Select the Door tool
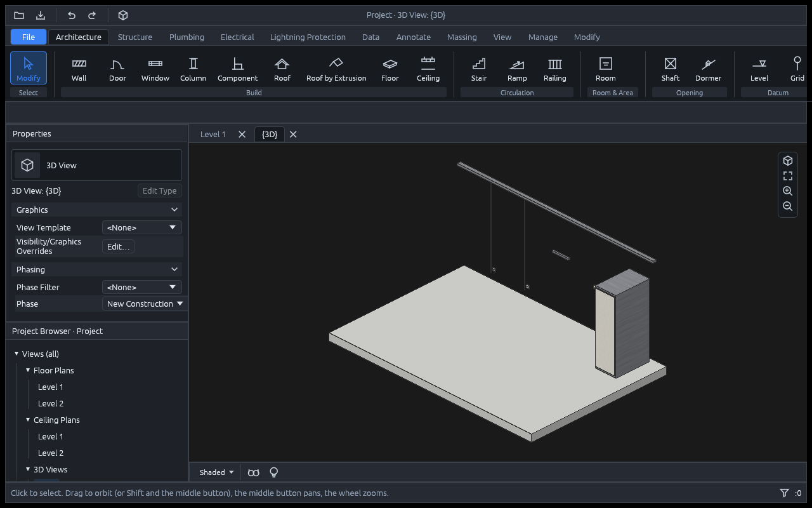 tap(117, 69)
